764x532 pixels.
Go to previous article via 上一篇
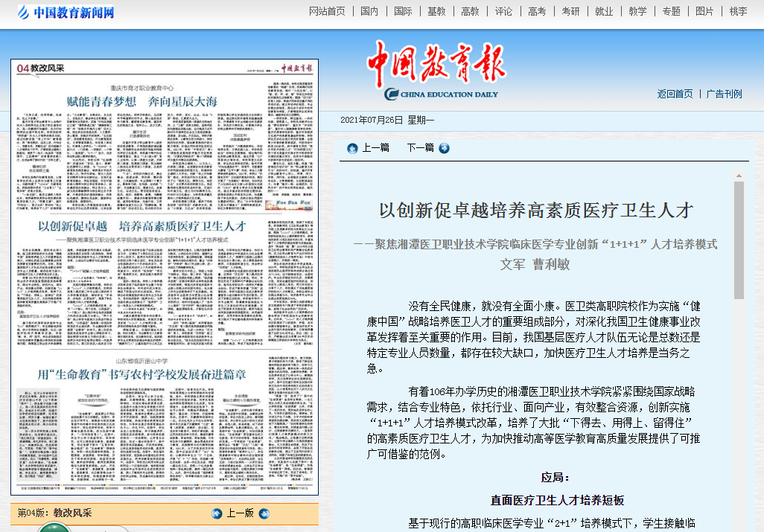(375, 147)
